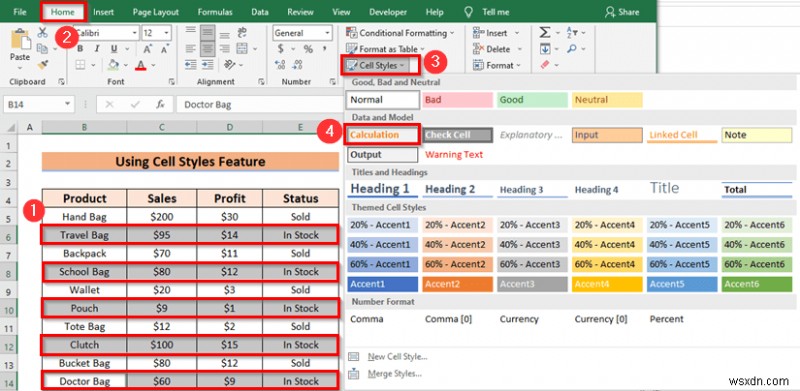Click the Decrease Indent icon

click(190, 65)
